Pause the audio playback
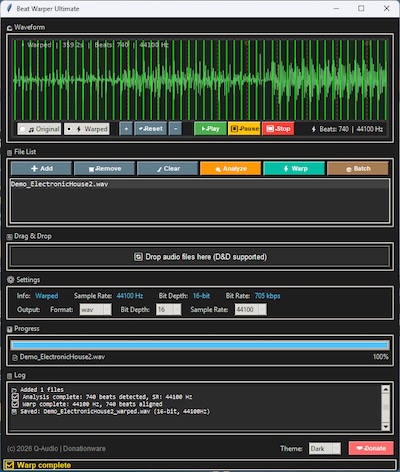The image size is (400, 472). pyautogui.click(x=244, y=129)
